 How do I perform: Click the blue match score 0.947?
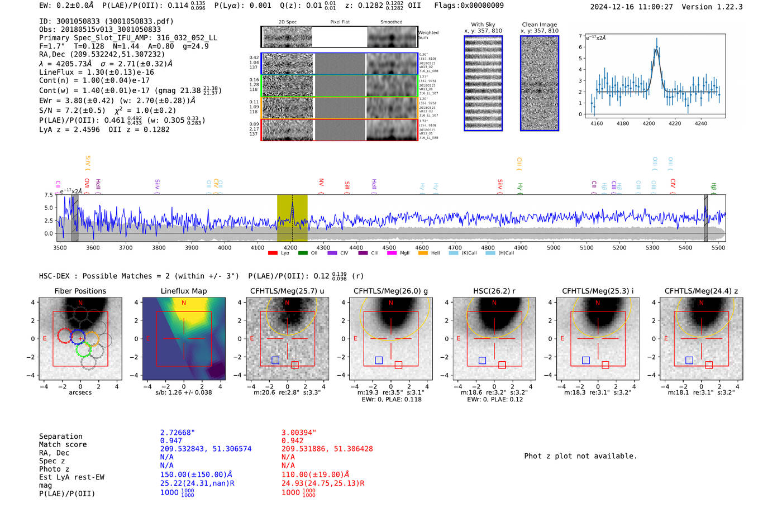[171, 441]
